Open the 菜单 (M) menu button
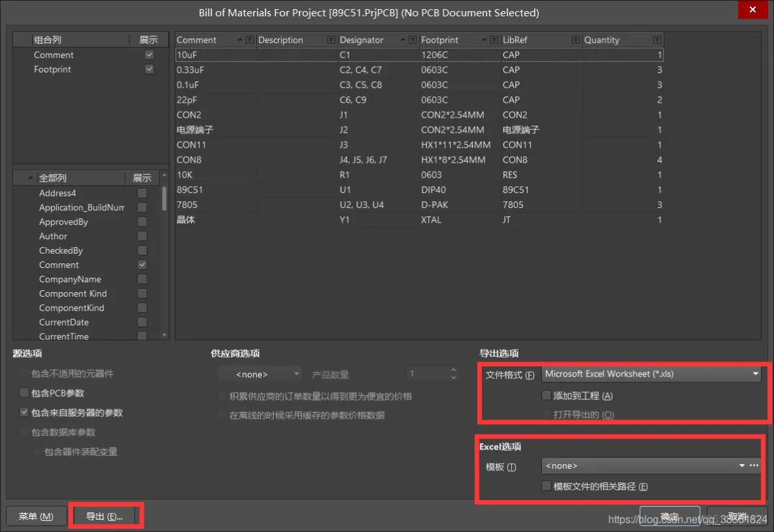This screenshot has width=774, height=532. [x=36, y=516]
